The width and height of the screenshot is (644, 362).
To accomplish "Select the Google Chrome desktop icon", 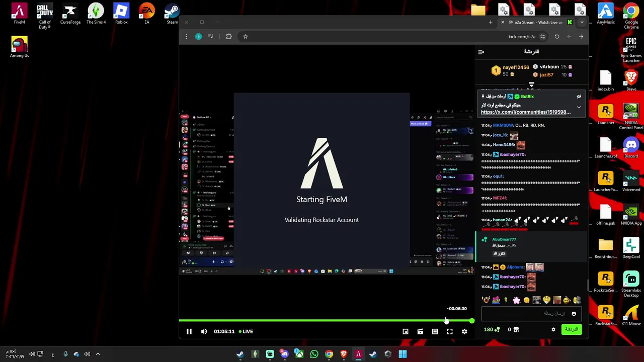I will (631, 16).
